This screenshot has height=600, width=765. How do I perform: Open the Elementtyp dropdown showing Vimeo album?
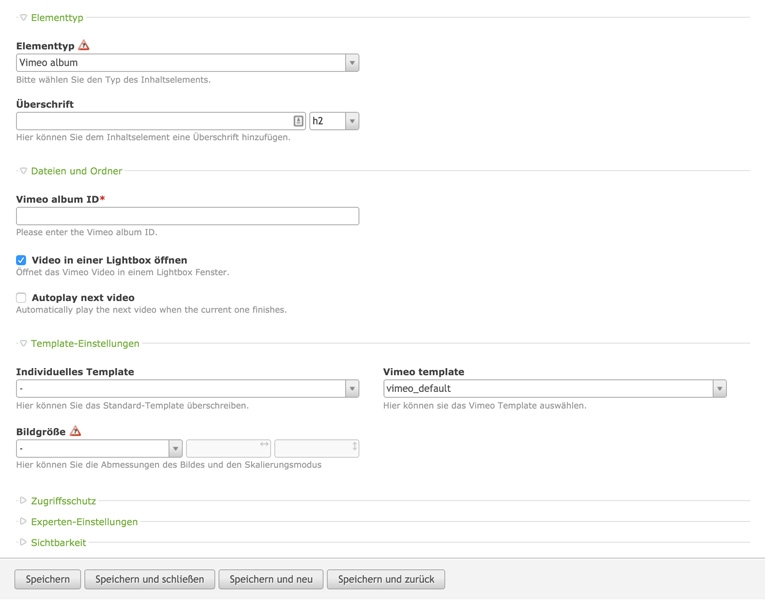pyautogui.click(x=187, y=63)
